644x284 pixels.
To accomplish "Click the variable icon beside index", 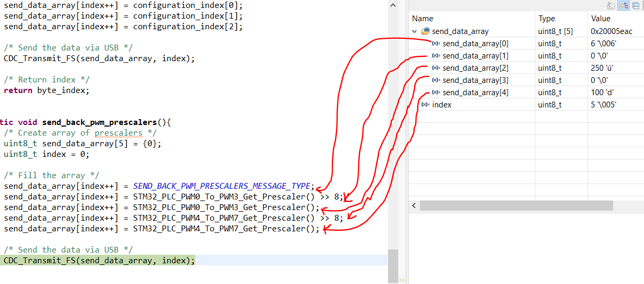I will pos(425,105).
